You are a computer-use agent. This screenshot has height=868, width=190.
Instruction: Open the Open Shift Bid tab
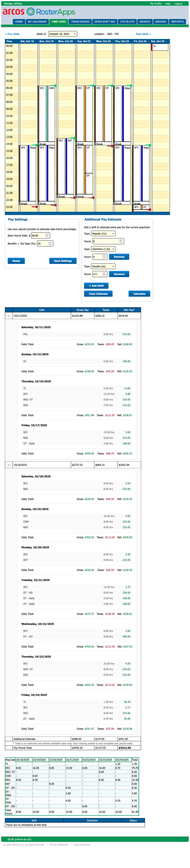click(x=105, y=22)
